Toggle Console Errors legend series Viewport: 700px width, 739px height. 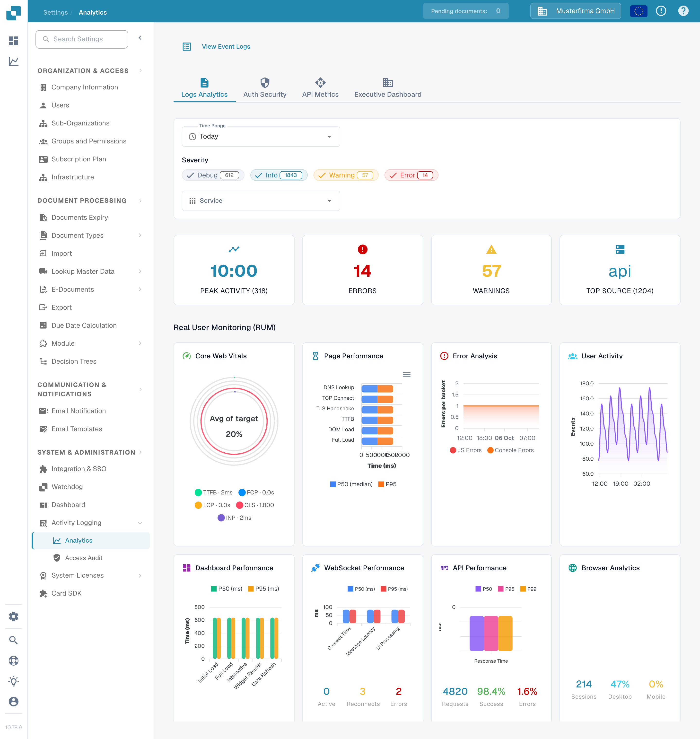click(510, 450)
